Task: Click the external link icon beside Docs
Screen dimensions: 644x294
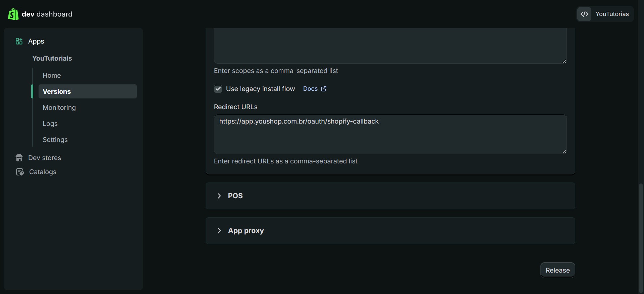Action: pyautogui.click(x=324, y=89)
